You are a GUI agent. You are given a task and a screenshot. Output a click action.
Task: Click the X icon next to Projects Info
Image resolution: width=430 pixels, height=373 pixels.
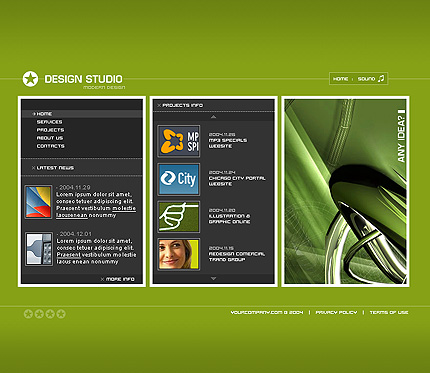click(159, 105)
